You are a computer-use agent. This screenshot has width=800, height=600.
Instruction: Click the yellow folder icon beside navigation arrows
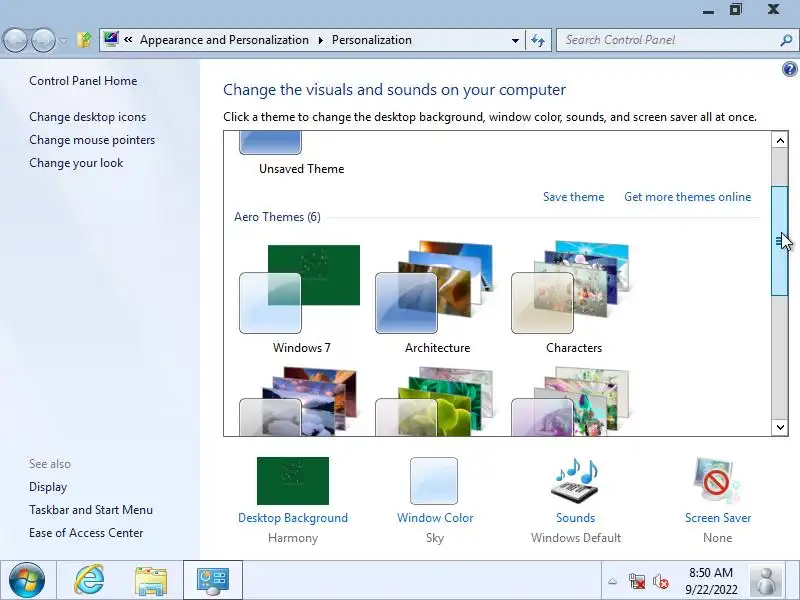click(84, 40)
